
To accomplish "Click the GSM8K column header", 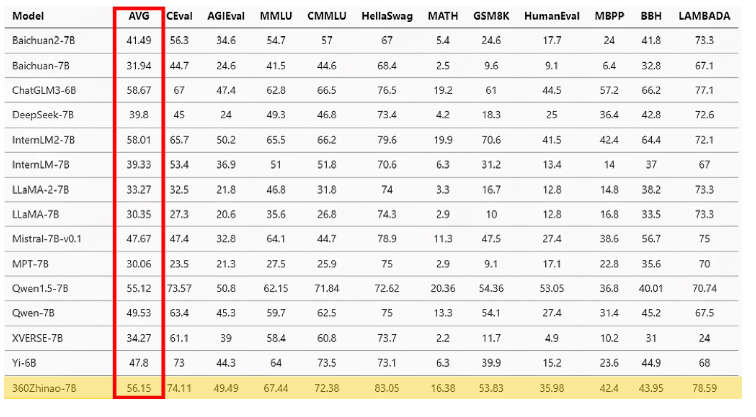I will (x=491, y=16).
